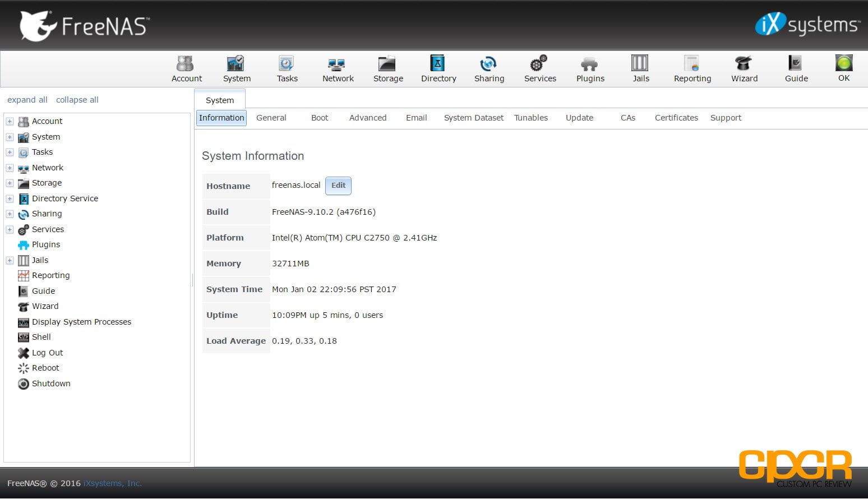Open Services from the top toolbar

(x=540, y=69)
